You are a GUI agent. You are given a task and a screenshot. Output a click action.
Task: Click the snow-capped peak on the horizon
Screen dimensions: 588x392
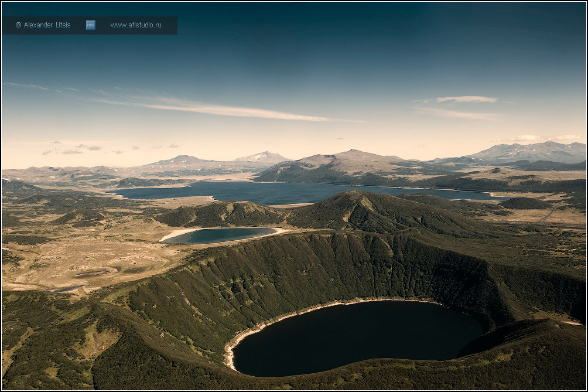(264, 156)
